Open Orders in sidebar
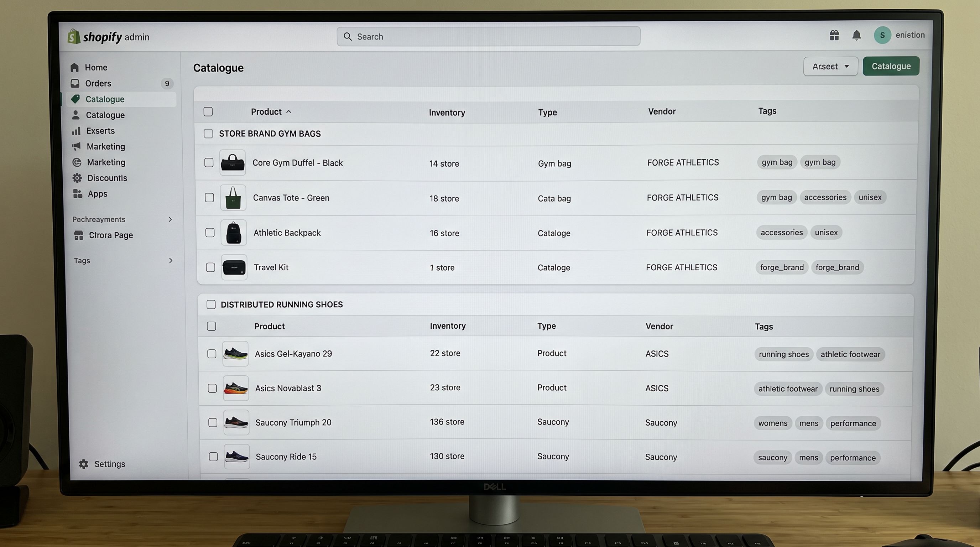Screen dimensions: 980x547 click(x=98, y=83)
